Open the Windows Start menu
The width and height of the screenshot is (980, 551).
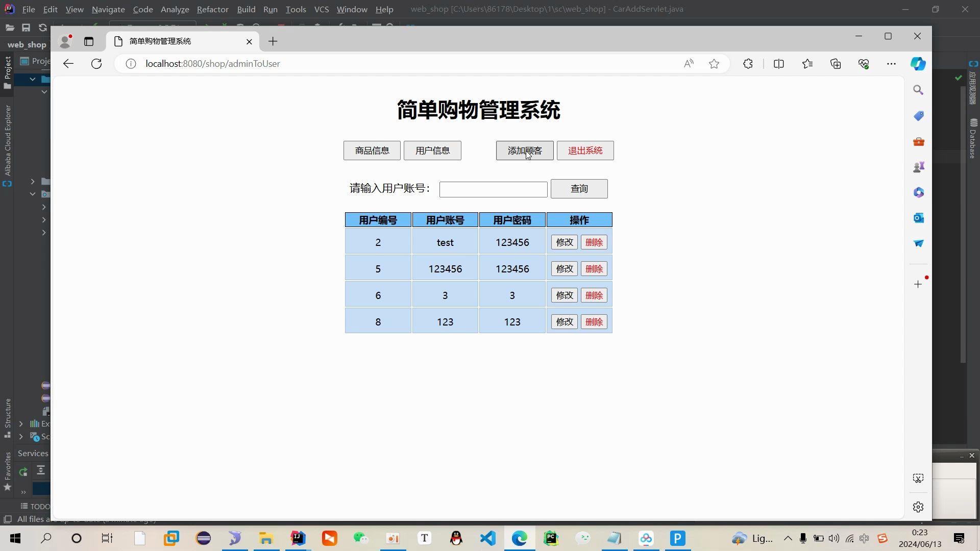(15, 538)
